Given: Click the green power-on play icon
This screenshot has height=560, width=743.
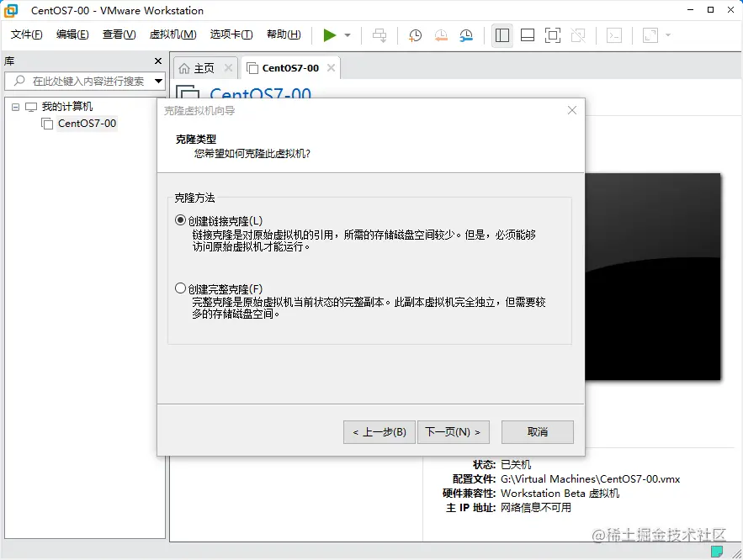Looking at the screenshot, I should point(329,35).
